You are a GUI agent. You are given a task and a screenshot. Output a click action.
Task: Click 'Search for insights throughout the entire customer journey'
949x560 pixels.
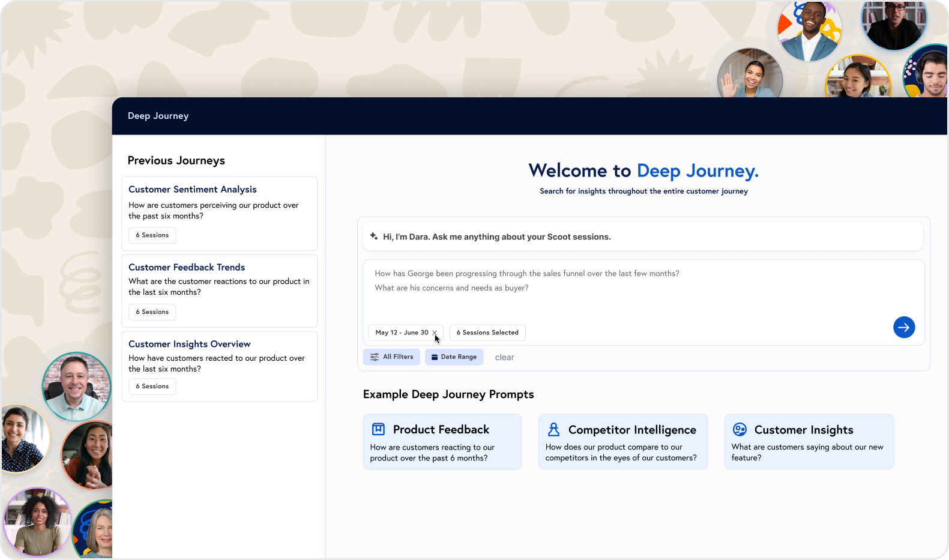643,191
